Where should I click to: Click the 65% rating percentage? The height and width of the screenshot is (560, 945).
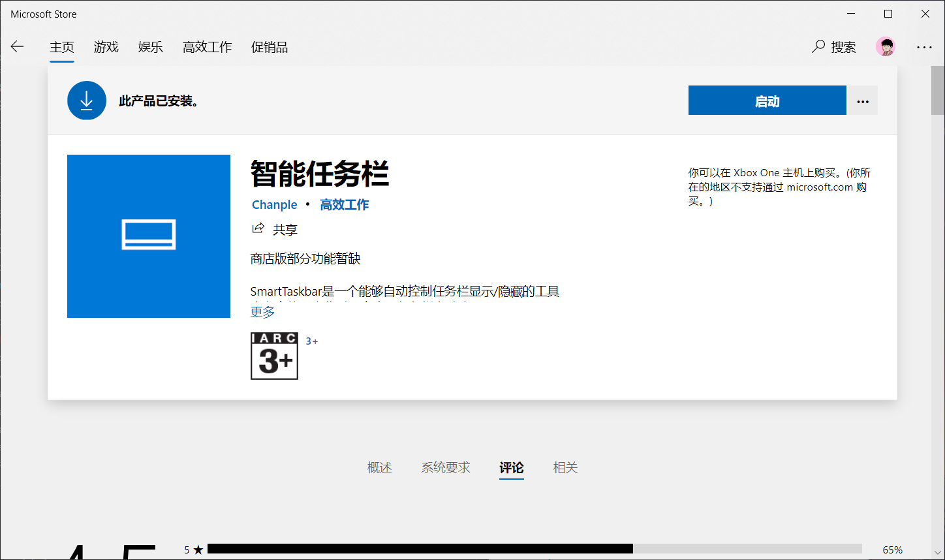click(893, 550)
